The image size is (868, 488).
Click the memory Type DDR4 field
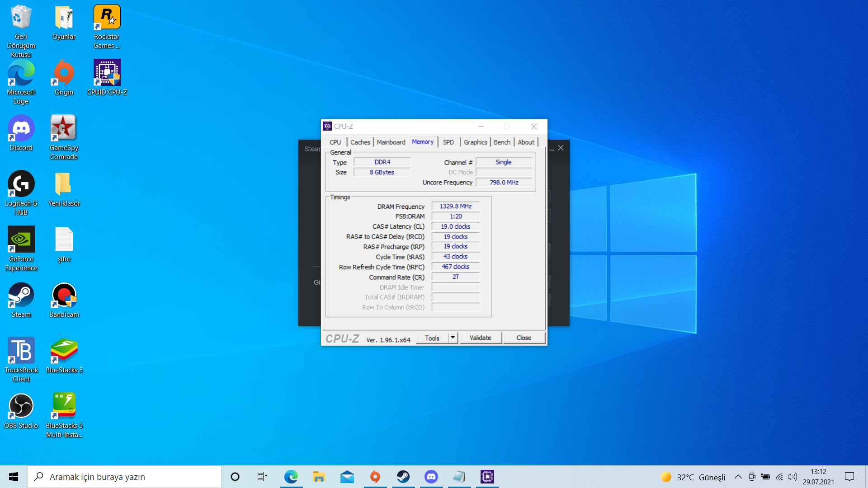pyautogui.click(x=382, y=162)
